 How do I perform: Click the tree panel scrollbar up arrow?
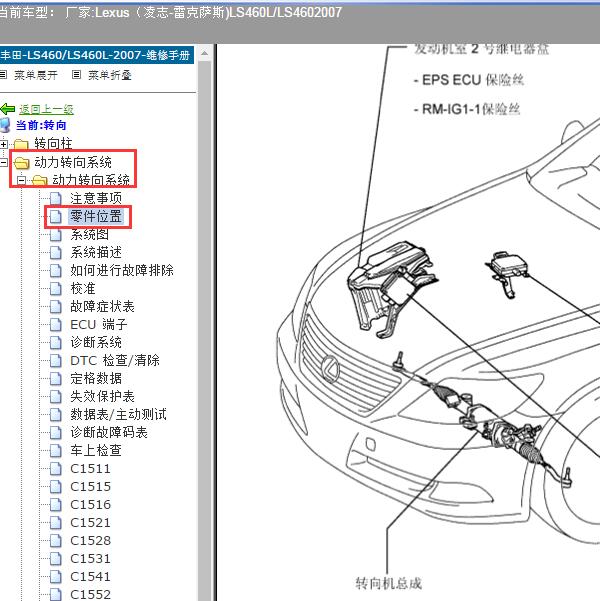[205, 54]
